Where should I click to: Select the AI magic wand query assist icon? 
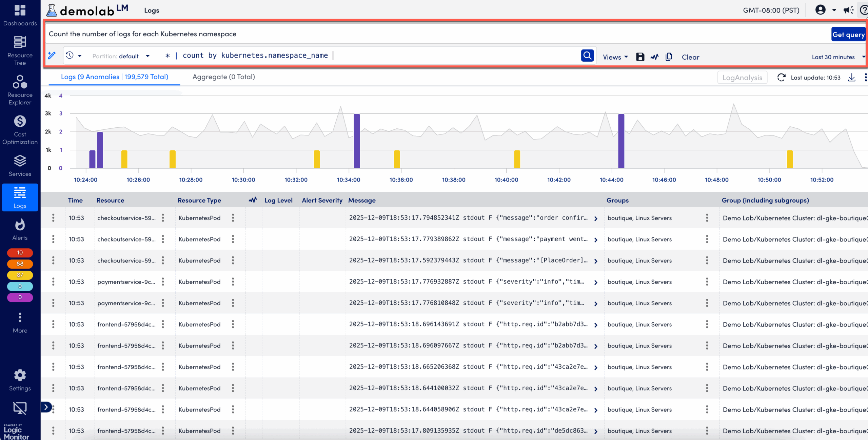(x=52, y=56)
